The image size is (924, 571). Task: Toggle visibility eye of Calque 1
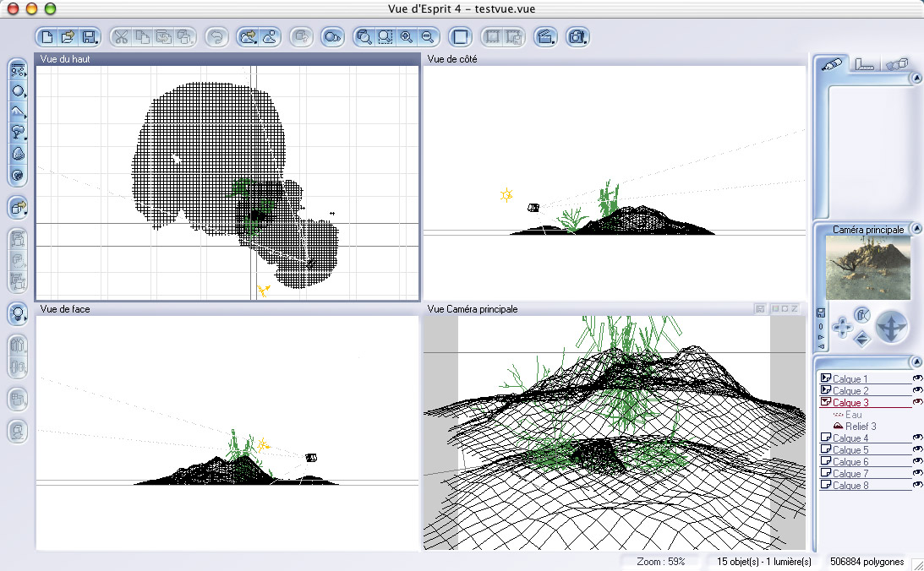click(917, 378)
